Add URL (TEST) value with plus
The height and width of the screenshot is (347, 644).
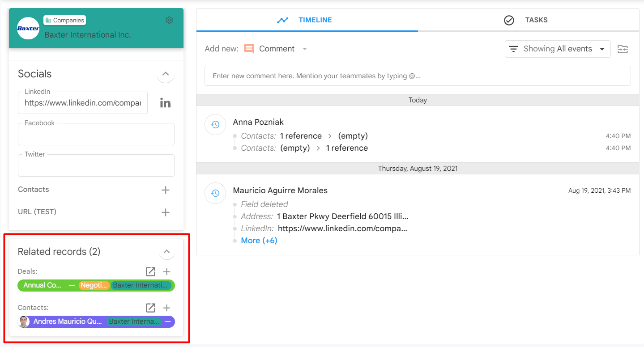(166, 212)
